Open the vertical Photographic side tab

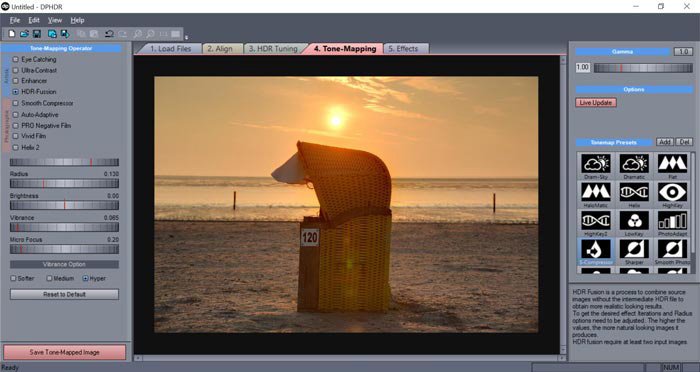[6, 126]
